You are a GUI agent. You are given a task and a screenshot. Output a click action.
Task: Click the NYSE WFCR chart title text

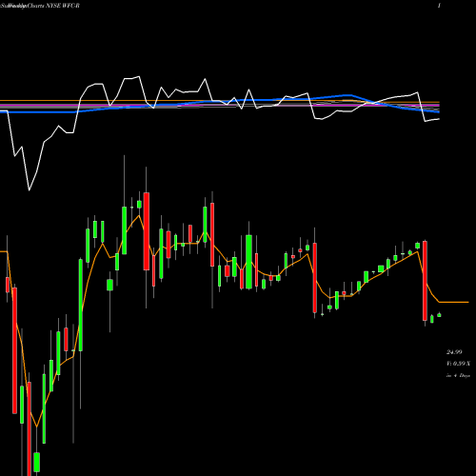point(40,6)
